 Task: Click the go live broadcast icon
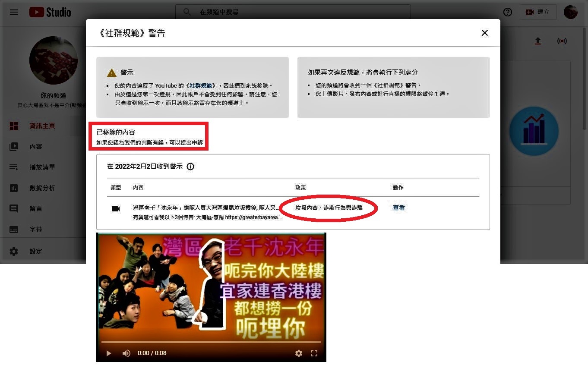[x=562, y=41]
